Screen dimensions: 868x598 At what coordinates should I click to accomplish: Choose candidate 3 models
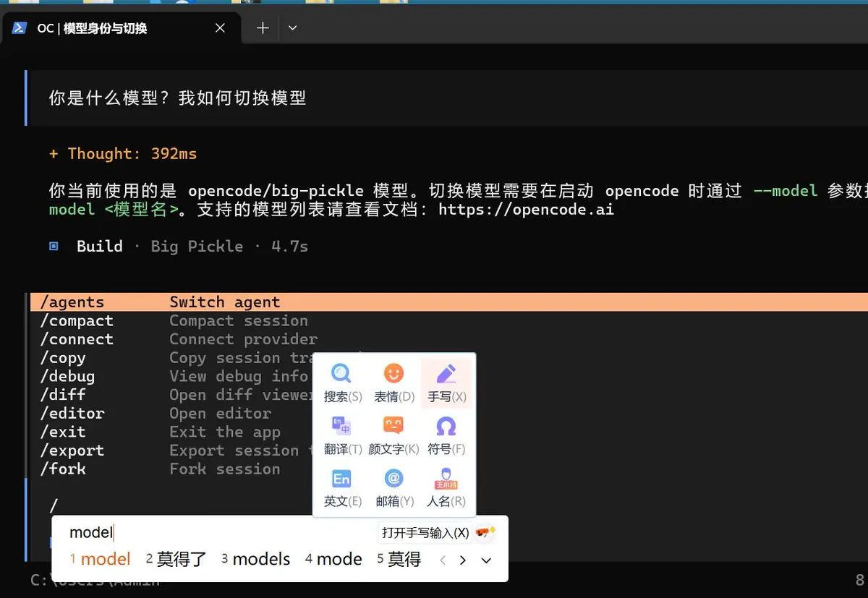tap(255, 559)
